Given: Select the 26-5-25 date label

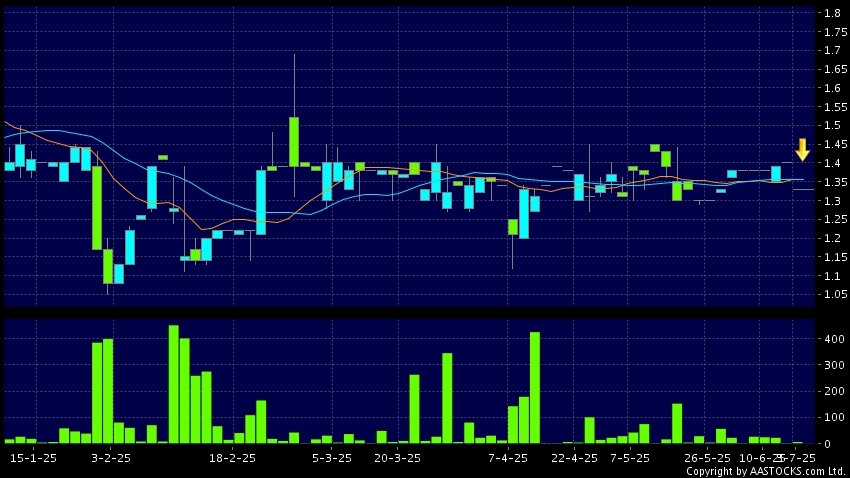Looking at the screenshot, I should [707, 458].
